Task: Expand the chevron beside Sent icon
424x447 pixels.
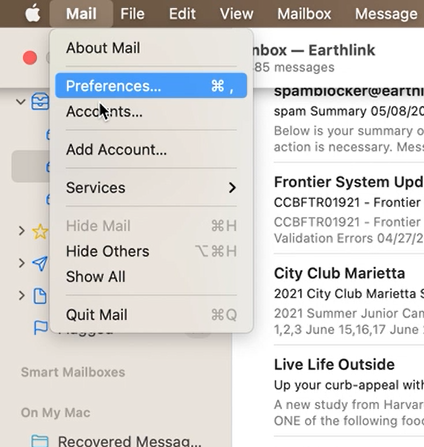Action: click(x=22, y=263)
